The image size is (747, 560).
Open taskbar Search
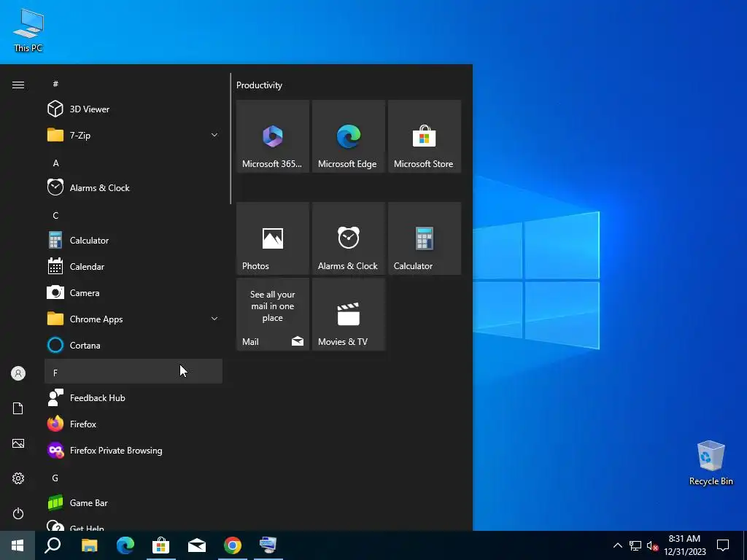(x=53, y=545)
